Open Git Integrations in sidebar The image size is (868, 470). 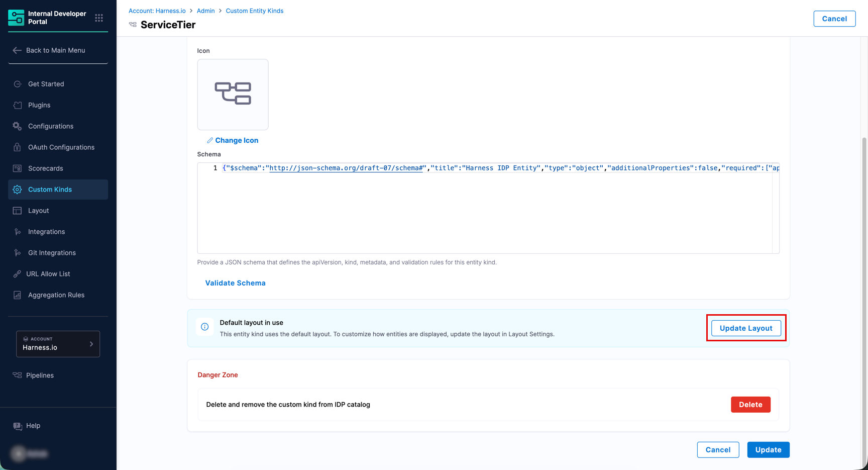(52, 253)
